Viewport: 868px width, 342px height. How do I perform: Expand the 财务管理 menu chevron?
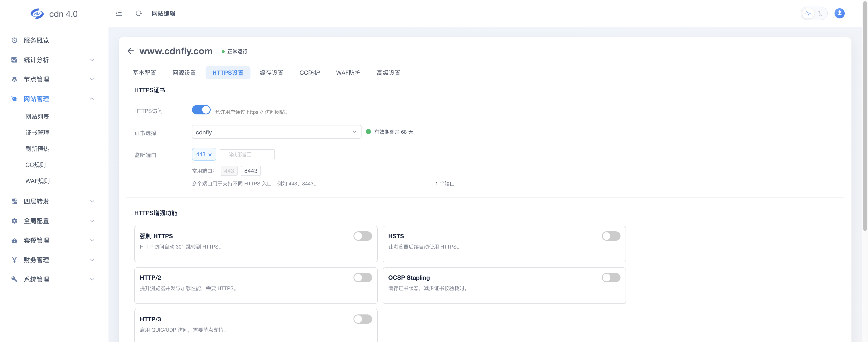pyautogui.click(x=92, y=260)
